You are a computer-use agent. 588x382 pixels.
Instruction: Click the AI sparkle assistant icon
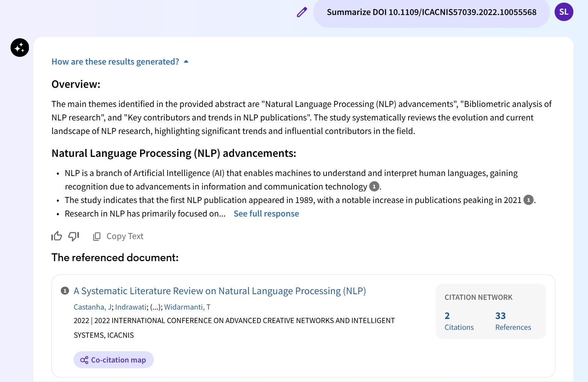pyautogui.click(x=20, y=48)
